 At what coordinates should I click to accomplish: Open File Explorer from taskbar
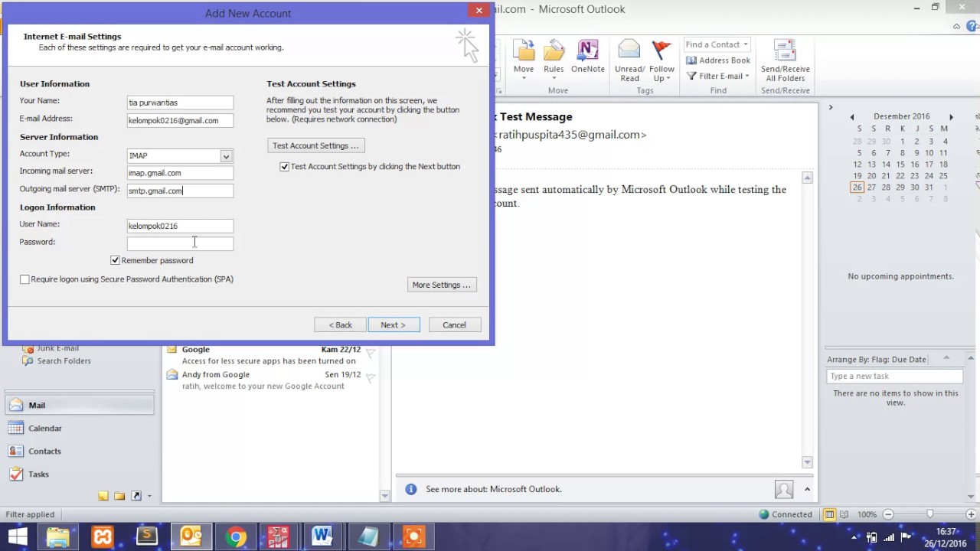(x=58, y=537)
